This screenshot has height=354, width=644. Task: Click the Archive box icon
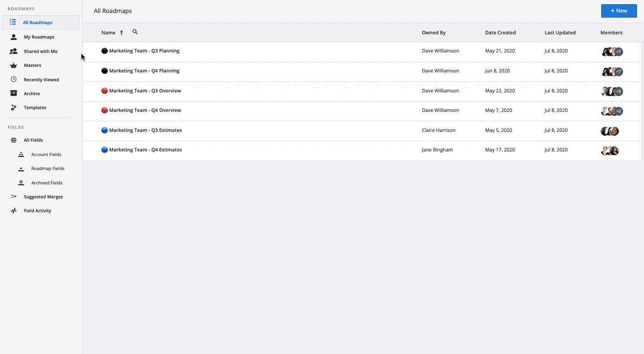(13, 93)
